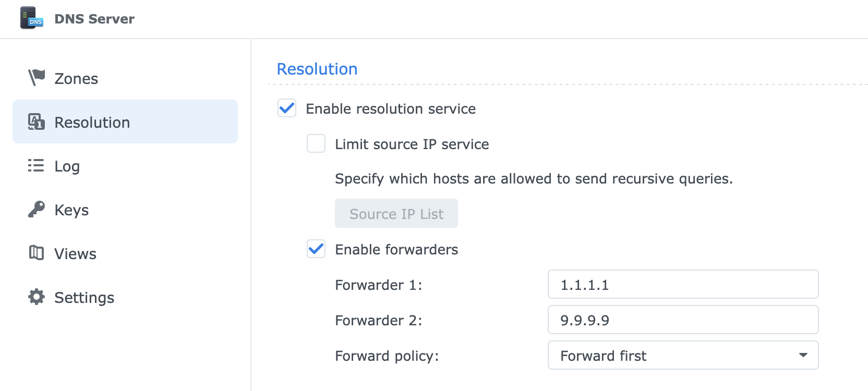Select the Keys key icon
This screenshot has width=868, height=391.
click(x=35, y=210)
